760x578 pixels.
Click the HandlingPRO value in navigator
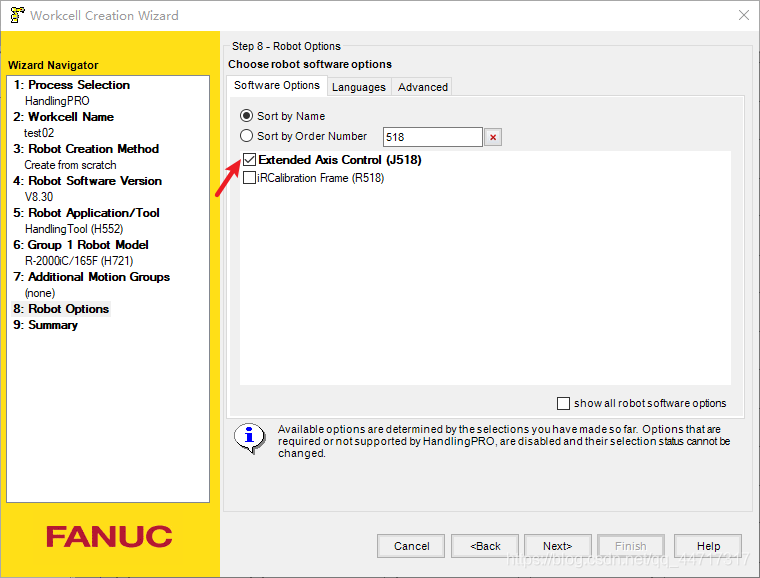tap(57, 101)
